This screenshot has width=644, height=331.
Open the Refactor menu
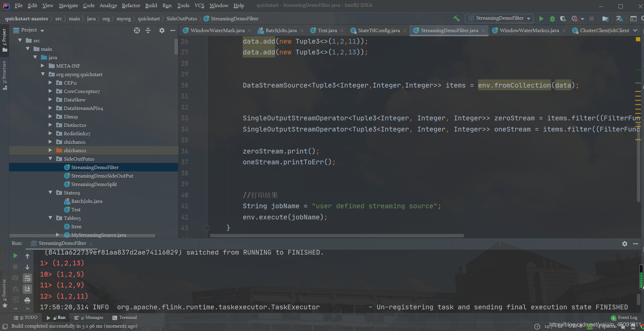pos(131,5)
